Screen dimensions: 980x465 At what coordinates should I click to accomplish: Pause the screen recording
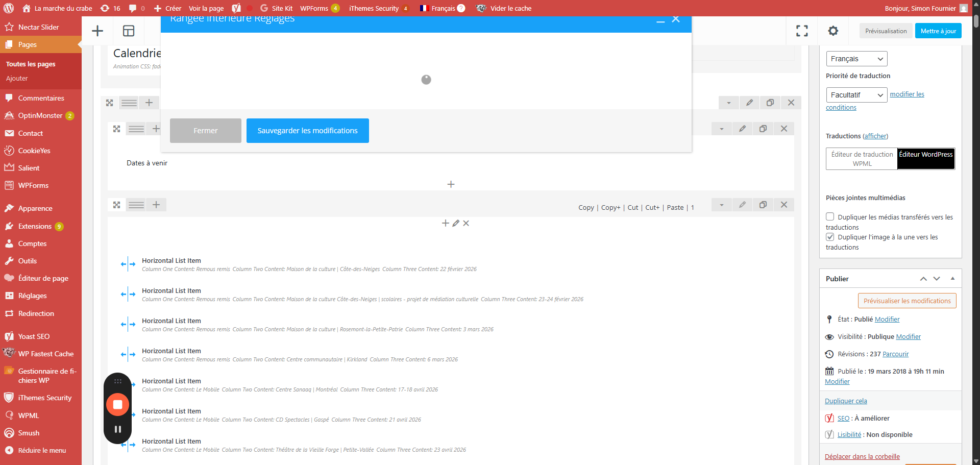(x=117, y=429)
